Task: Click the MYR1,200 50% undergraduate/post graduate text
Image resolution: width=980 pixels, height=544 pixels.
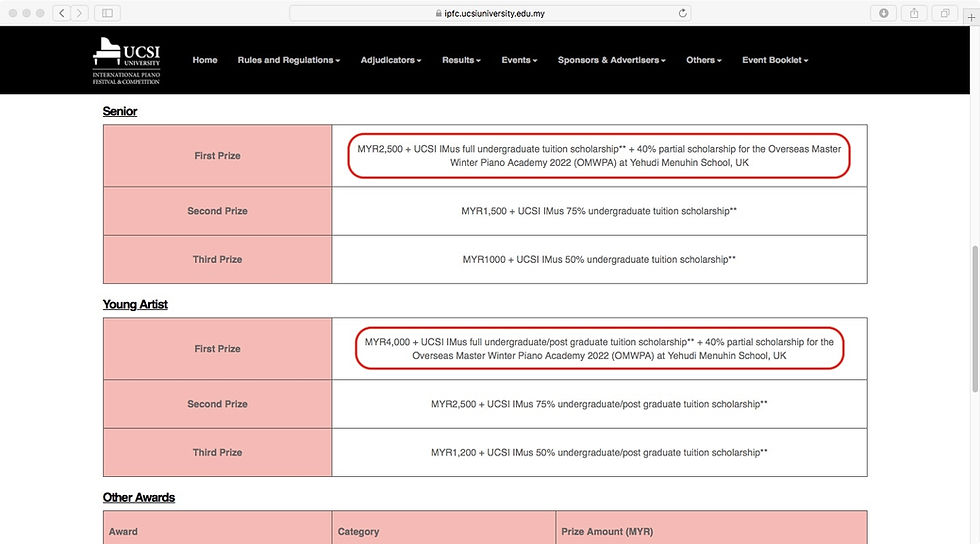Action: click(599, 453)
